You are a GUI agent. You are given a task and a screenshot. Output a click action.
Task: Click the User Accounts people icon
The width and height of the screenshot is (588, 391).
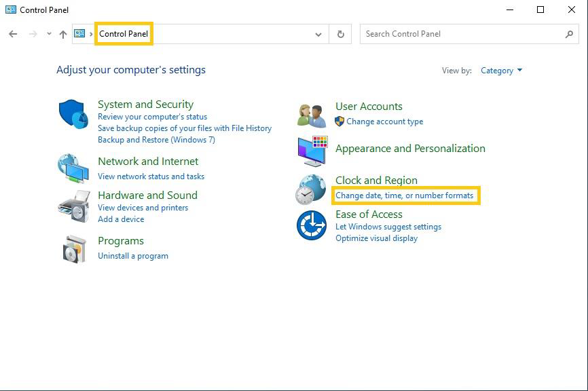[311, 115]
